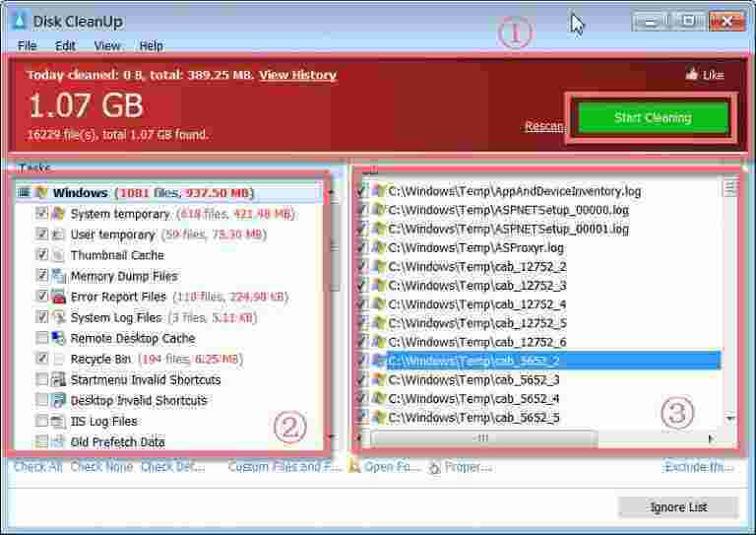Viewport: 756px width, 535px height.
Task: Select the cab_12752_4 file row
Action: 476,304
